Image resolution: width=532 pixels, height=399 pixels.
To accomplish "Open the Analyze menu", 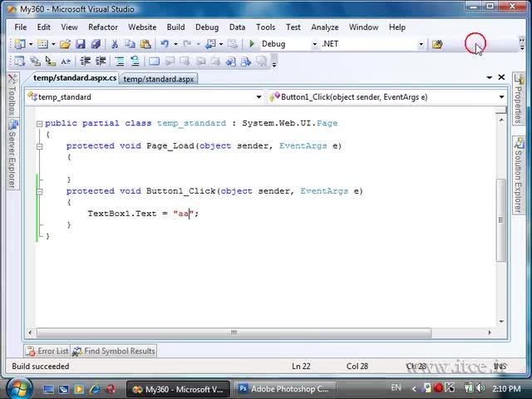I will (325, 27).
